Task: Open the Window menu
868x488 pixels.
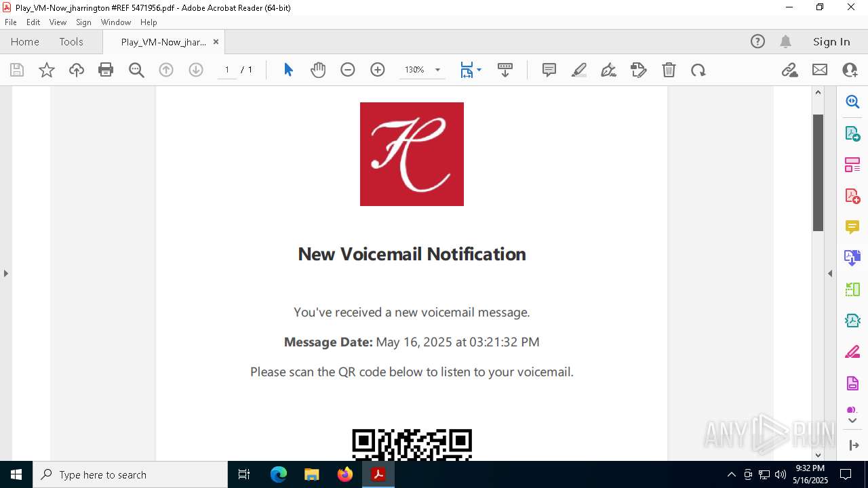Action: tap(116, 22)
